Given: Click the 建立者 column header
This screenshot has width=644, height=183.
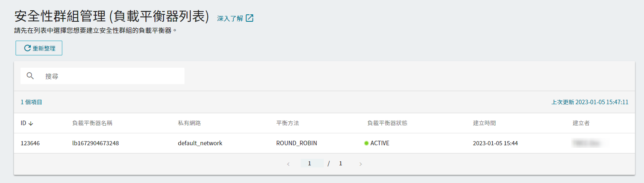Looking at the screenshot, I should click(581, 123).
